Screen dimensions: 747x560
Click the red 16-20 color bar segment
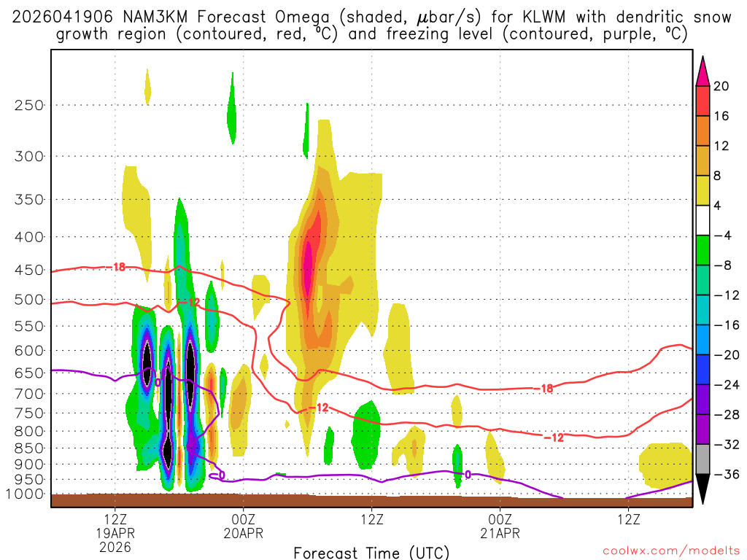[x=703, y=101]
